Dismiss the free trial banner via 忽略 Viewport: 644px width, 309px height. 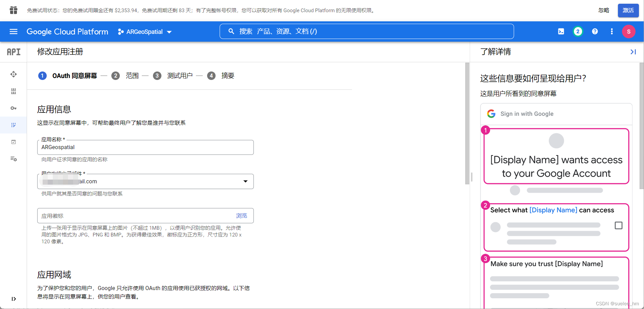click(x=604, y=11)
